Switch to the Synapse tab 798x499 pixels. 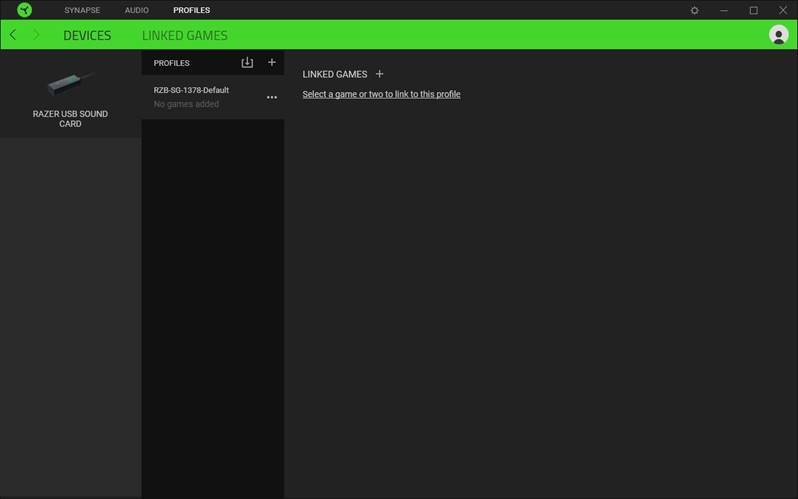[x=82, y=10]
